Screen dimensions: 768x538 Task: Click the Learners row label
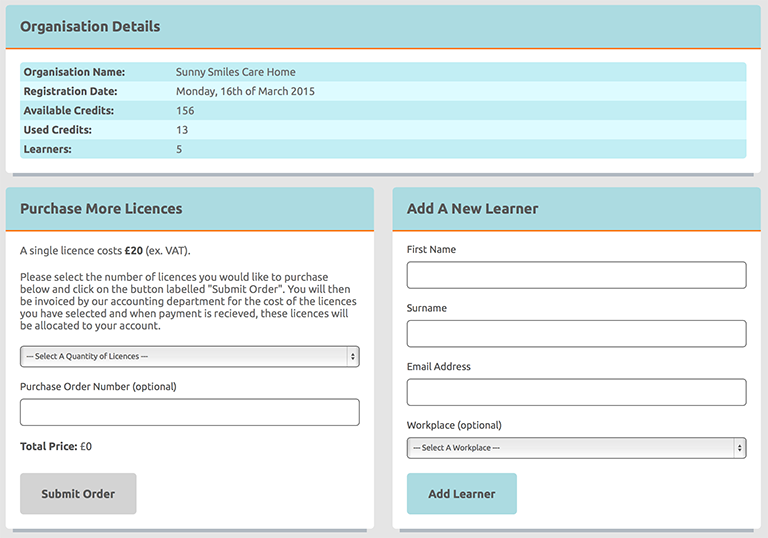coord(47,149)
